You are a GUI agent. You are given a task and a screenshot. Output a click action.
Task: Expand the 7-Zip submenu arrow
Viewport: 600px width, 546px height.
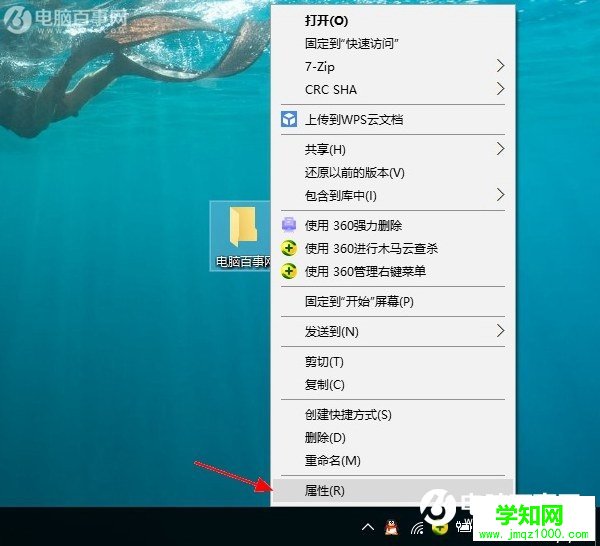click(500, 66)
